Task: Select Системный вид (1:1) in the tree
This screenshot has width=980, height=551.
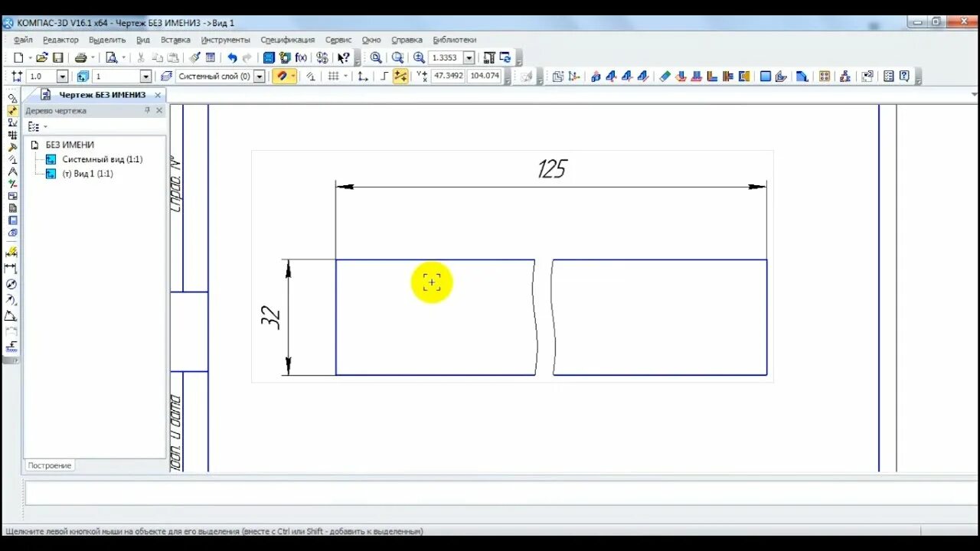Action: 102,159
